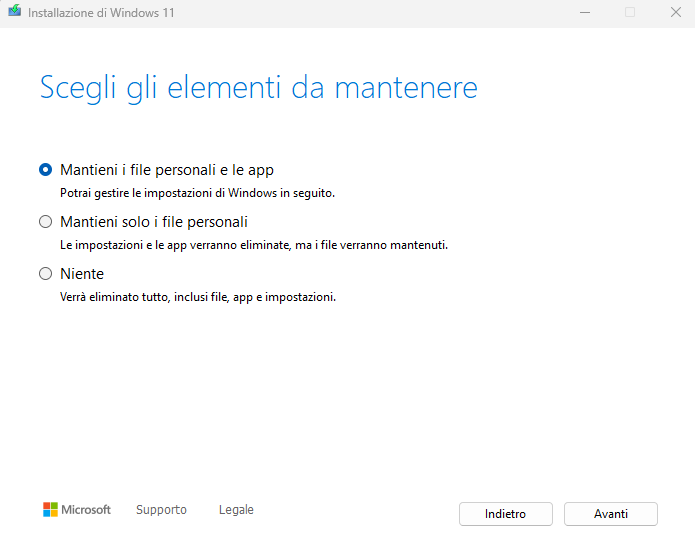Select the 'Mantieni i file personali e le app' radio button
Viewport: 695px width, 543px height.
coord(45,170)
